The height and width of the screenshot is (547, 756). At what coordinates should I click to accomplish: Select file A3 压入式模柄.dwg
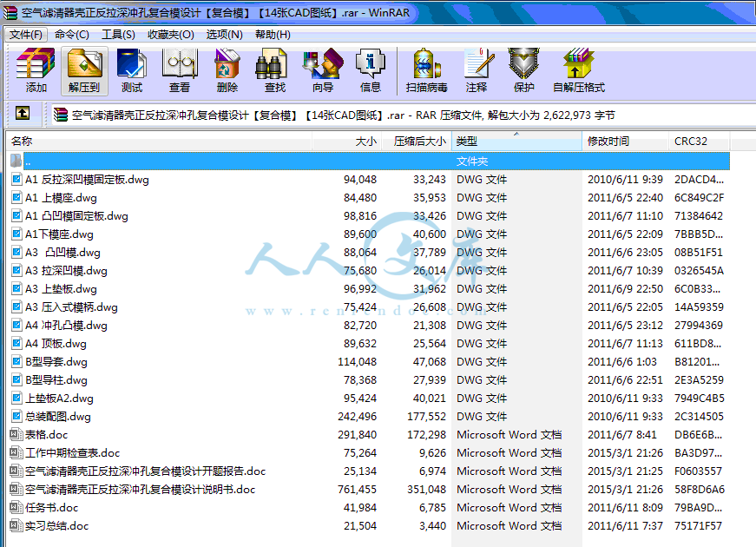pos(71,307)
